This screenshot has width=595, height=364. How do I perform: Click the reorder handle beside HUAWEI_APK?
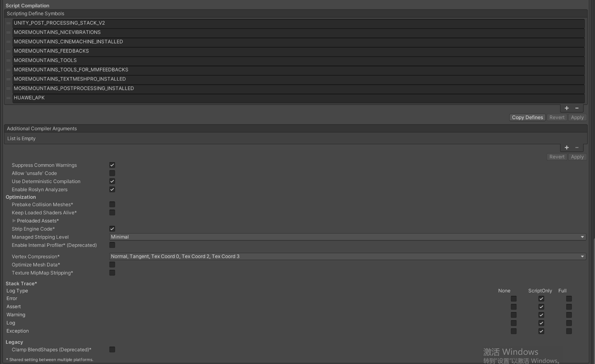point(8,98)
